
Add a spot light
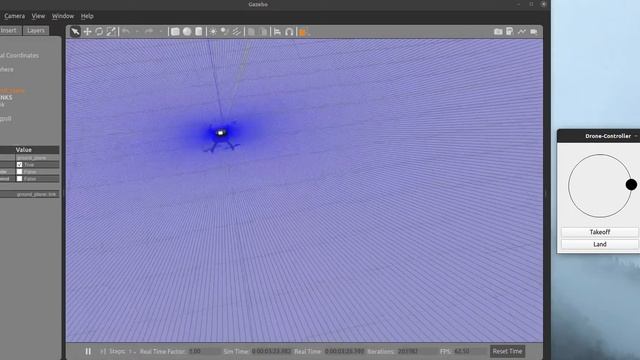coord(225,32)
